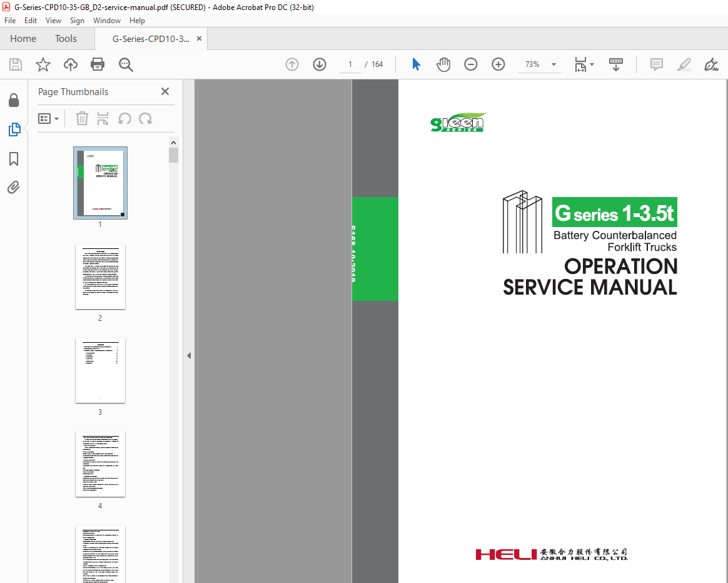Click the thumbnail panel scrollbar handle
The image size is (728, 583).
174,155
